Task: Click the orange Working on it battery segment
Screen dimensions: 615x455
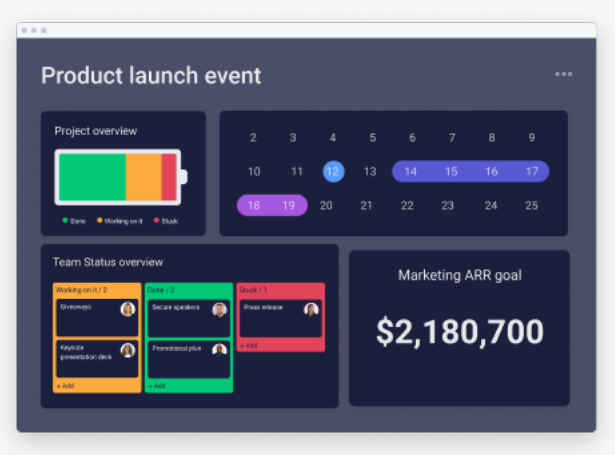Action: point(144,177)
